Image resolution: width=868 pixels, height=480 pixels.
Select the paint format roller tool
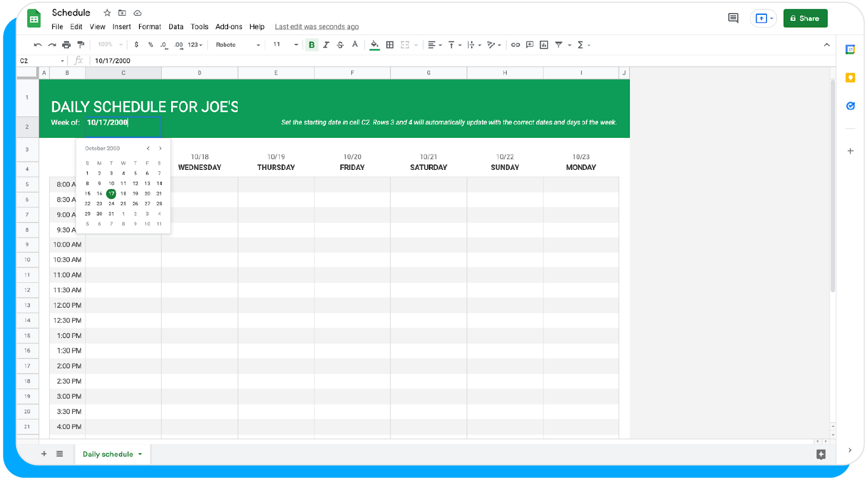[81, 45]
